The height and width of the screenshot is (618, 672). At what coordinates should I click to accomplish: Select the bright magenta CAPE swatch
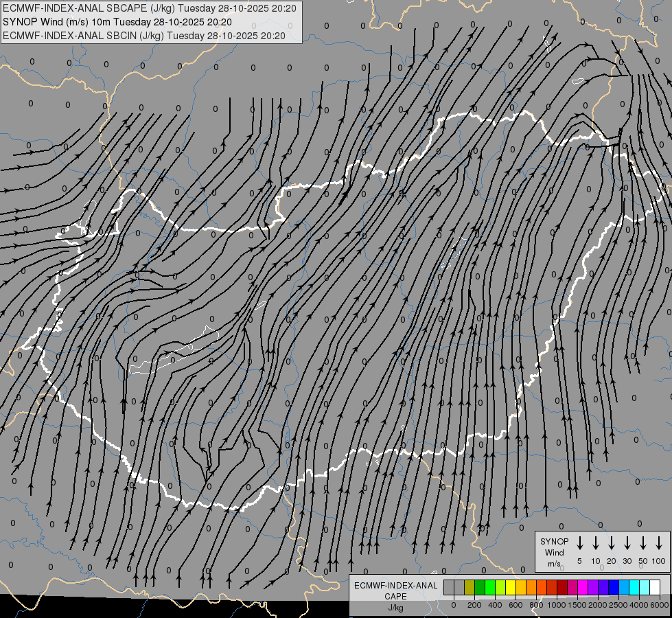(x=583, y=587)
